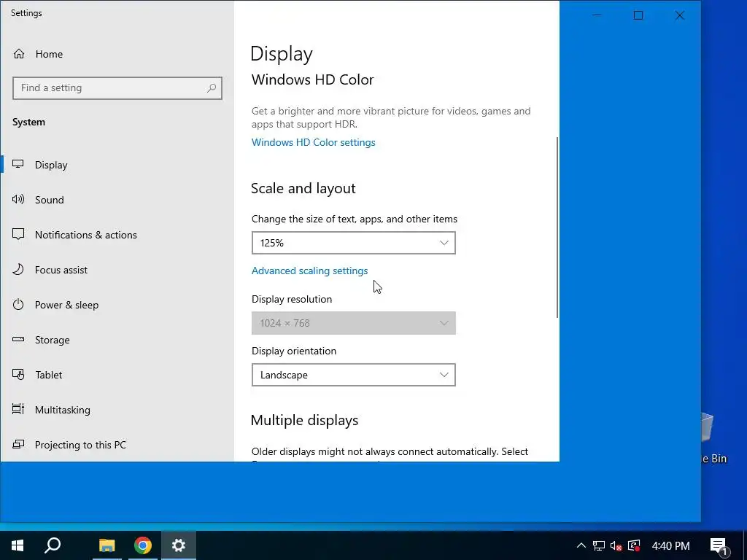
Task: Minimize the Settings window
Action: pos(597,15)
